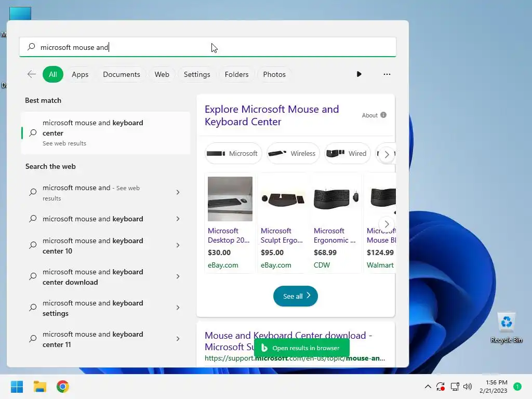Image resolution: width=532 pixels, height=399 pixels.
Task: Click the Wired category chip
Action: [x=347, y=153]
